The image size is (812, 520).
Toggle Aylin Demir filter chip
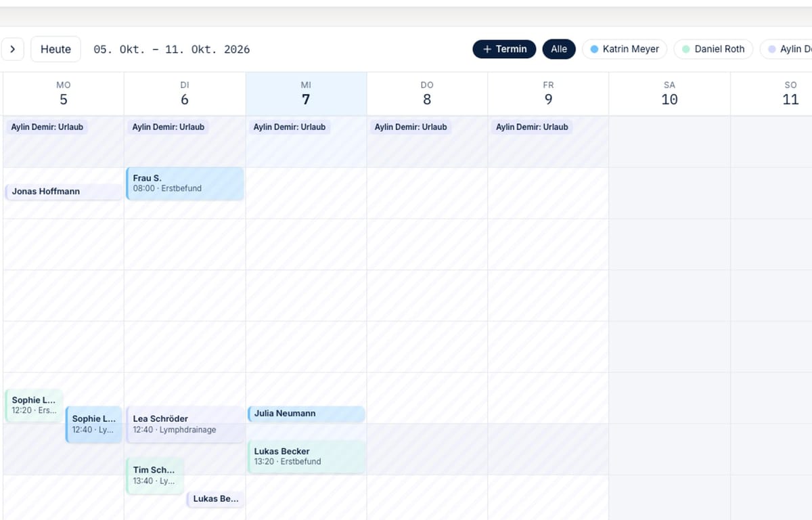(x=786, y=49)
